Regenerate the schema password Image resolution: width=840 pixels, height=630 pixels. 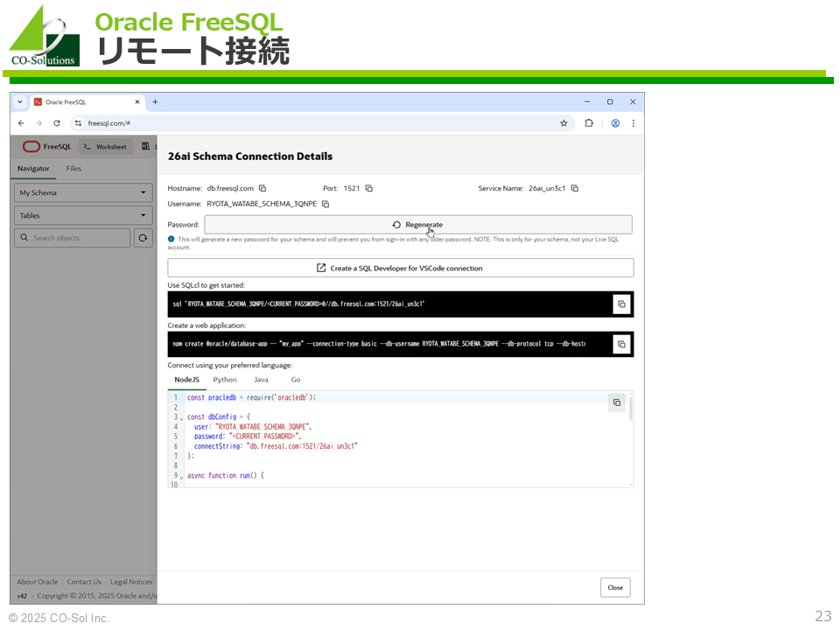point(417,225)
